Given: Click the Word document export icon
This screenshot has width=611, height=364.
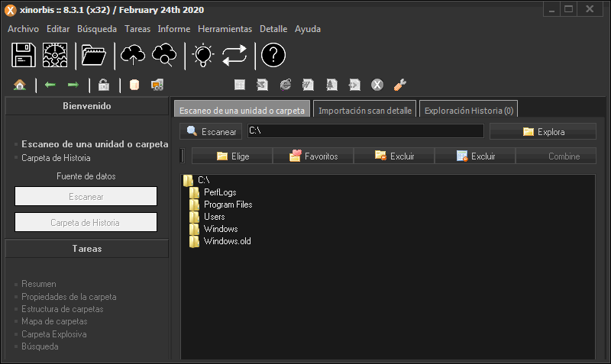Looking at the screenshot, I should point(309,85).
